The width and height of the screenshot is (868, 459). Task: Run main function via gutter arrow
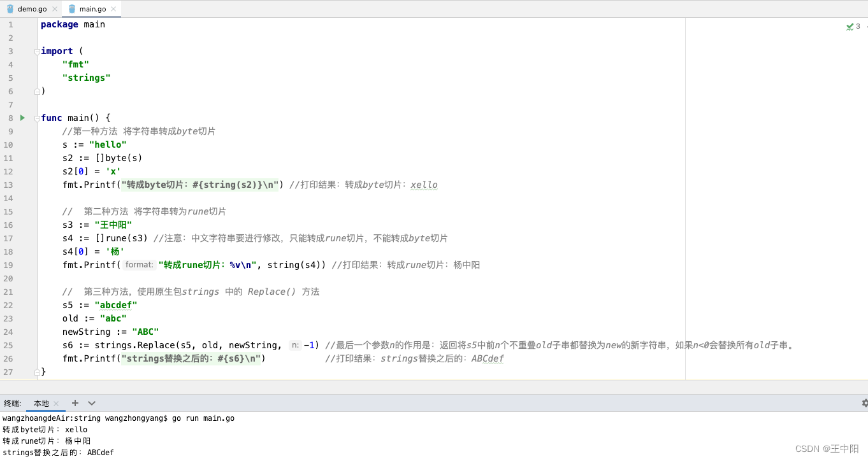[x=23, y=118]
